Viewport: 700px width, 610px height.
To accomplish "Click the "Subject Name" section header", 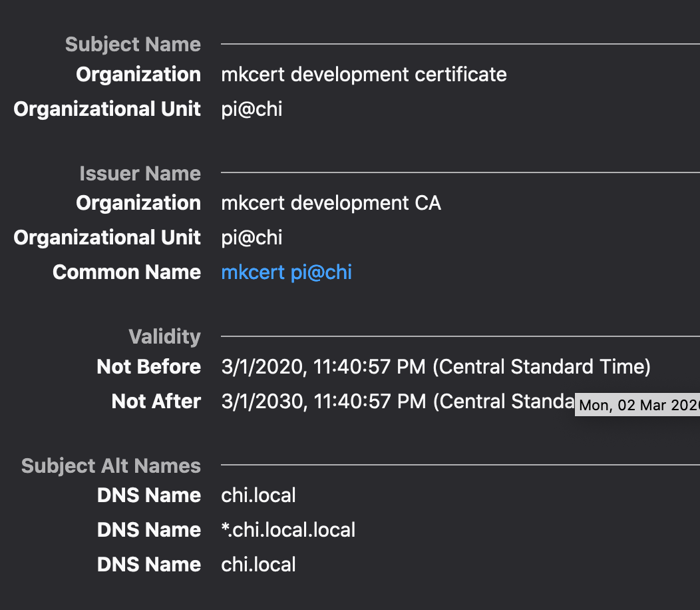I will point(132,44).
